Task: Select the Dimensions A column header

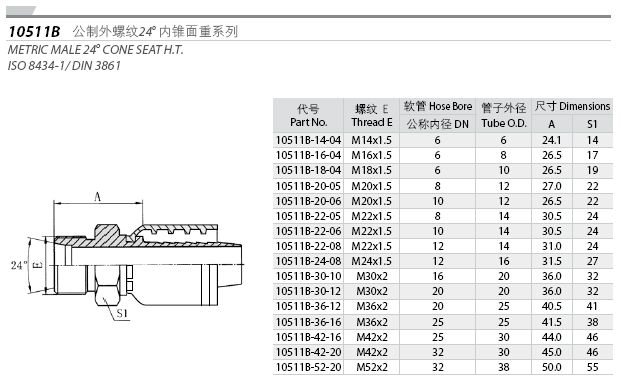Action: click(x=552, y=124)
